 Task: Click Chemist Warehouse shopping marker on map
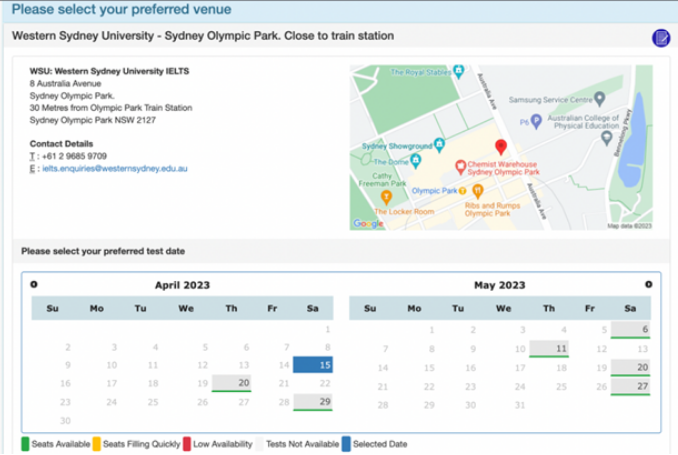tap(461, 167)
